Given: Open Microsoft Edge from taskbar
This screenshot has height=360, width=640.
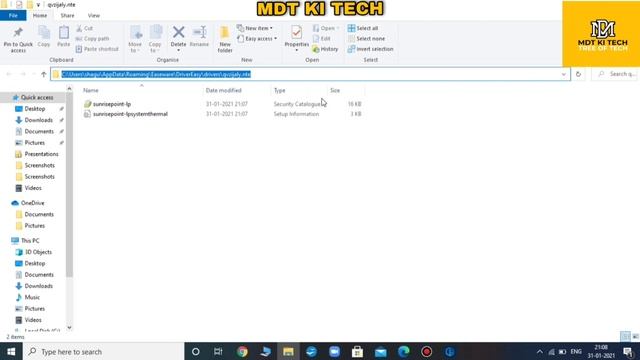Looking at the screenshot, I should 404,351.
